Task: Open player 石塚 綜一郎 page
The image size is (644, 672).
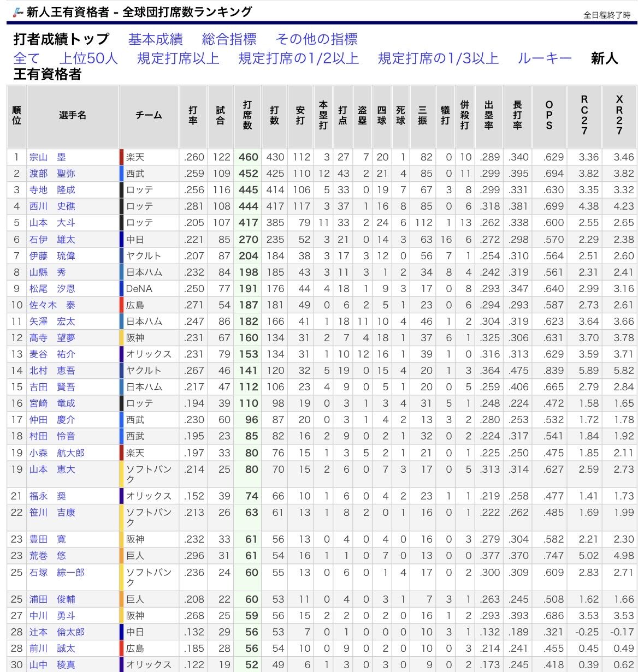Action: tap(57, 573)
